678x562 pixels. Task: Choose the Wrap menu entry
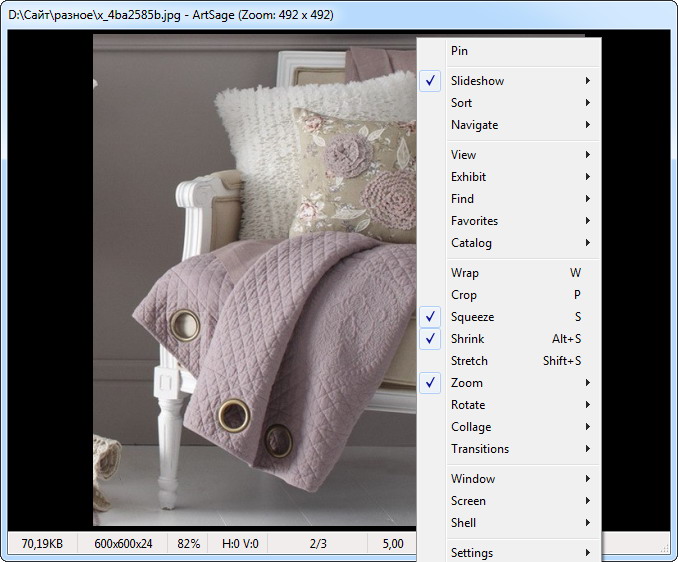click(509, 273)
